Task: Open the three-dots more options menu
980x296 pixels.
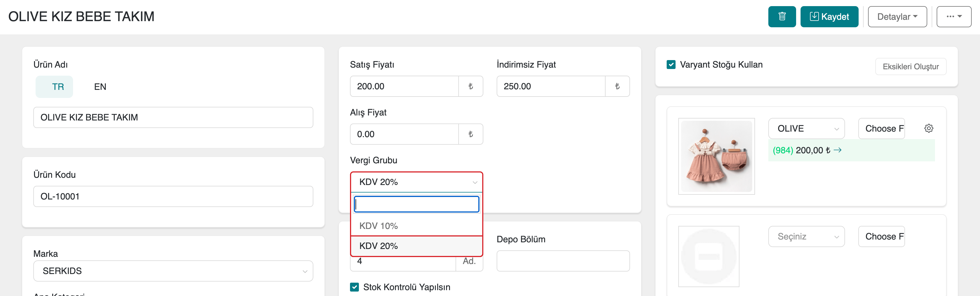Action: [x=954, y=17]
